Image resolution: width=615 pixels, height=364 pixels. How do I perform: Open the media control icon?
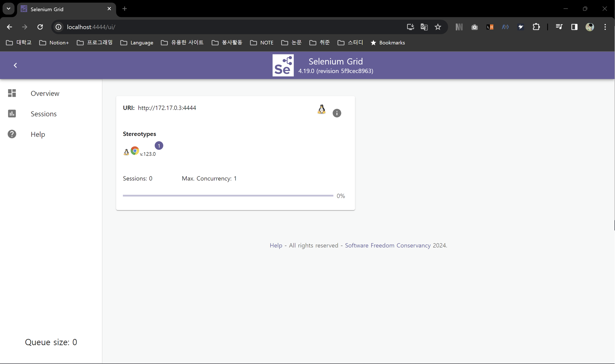coord(559,27)
